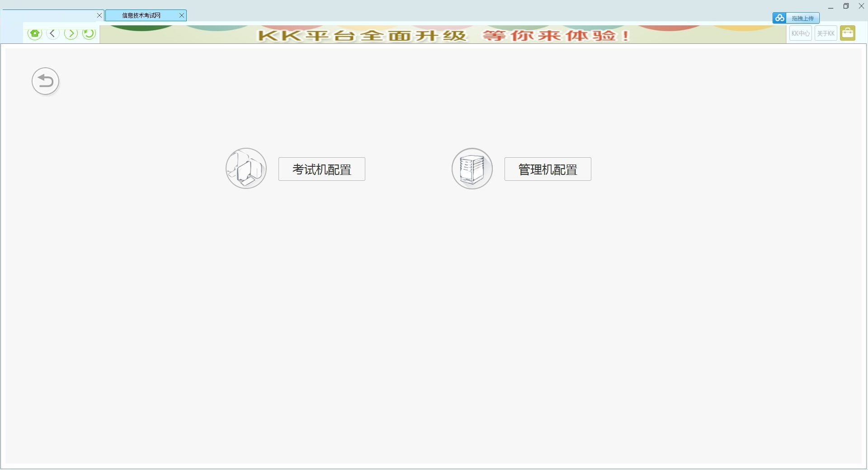The height and width of the screenshot is (470, 868).
Task: Open the 关于KK button
Action: click(x=826, y=33)
